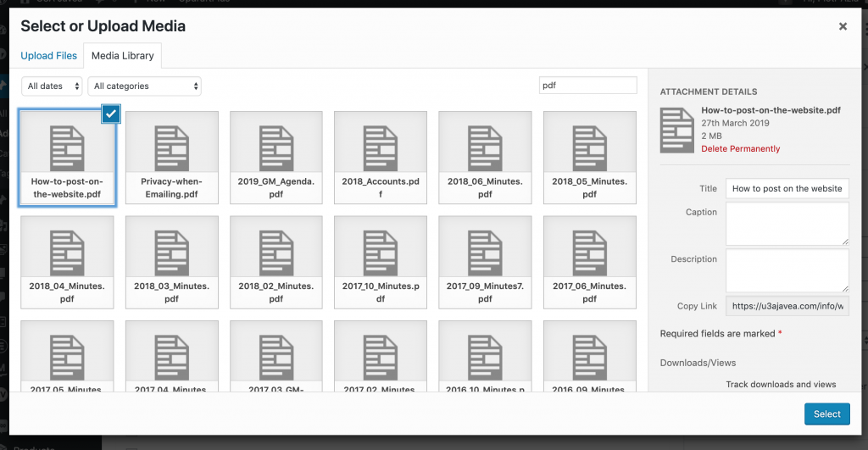Click the 2018_03_Minutes.pdf filename label
The width and height of the screenshot is (868, 450).
pyautogui.click(x=171, y=292)
